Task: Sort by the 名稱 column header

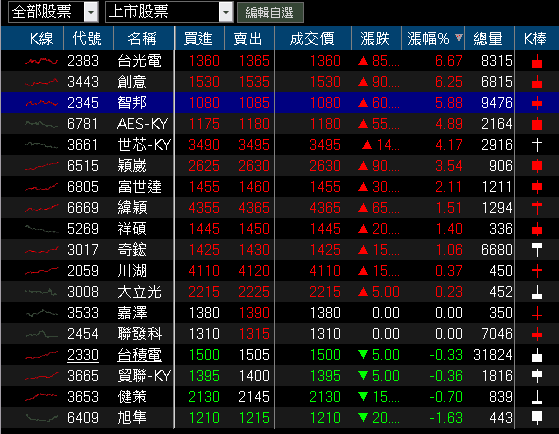Action: pos(142,38)
